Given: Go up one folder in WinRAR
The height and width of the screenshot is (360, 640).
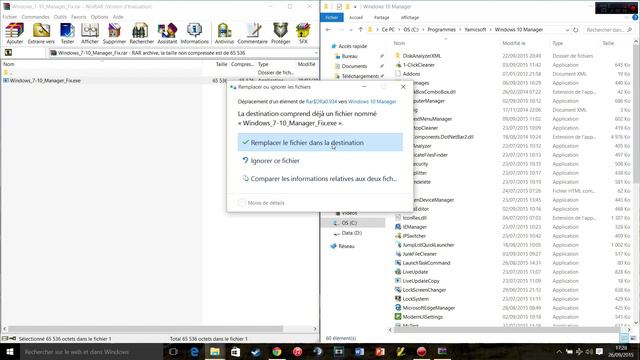Looking at the screenshot, I should click(8, 53).
